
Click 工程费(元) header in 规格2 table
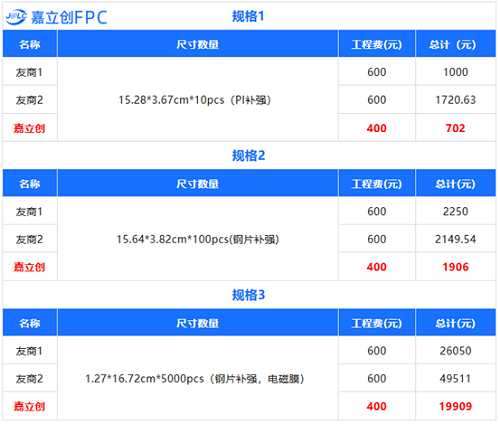(377, 184)
